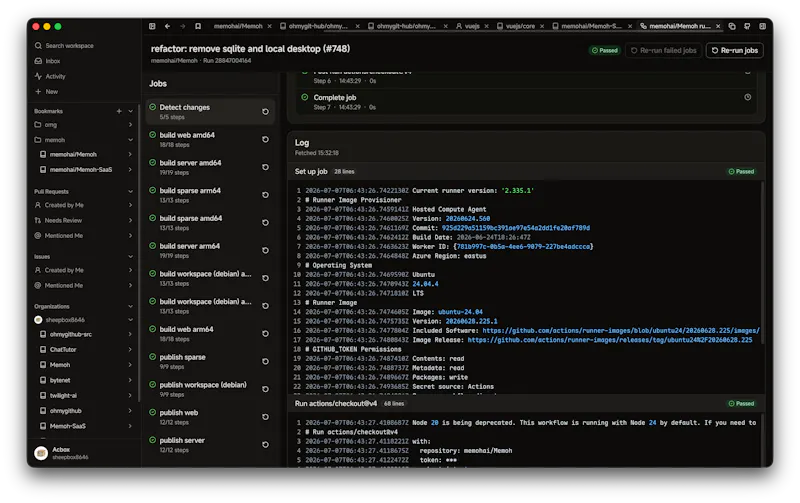The height and width of the screenshot is (503, 800).
Task: Open the bytenet repository
Action: coord(60,381)
